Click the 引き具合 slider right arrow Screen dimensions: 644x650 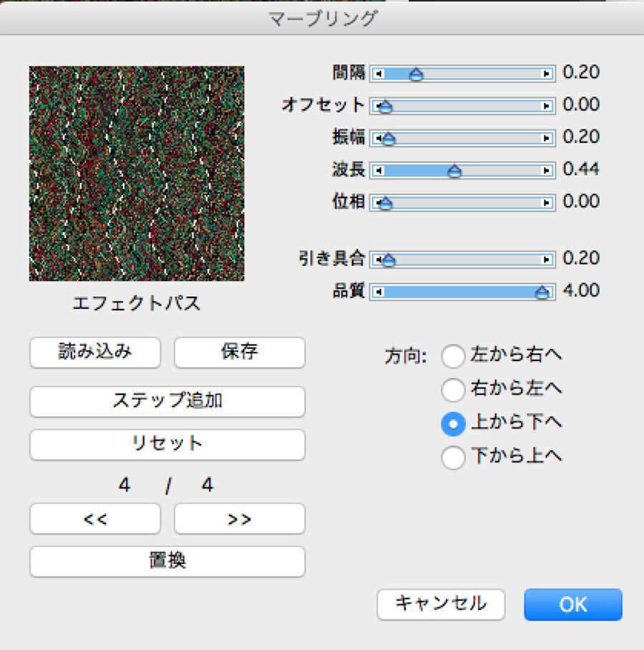(x=547, y=260)
